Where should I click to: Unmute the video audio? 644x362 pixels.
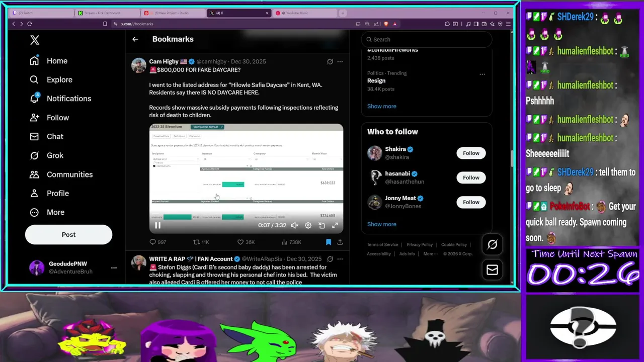coord(294,226)
